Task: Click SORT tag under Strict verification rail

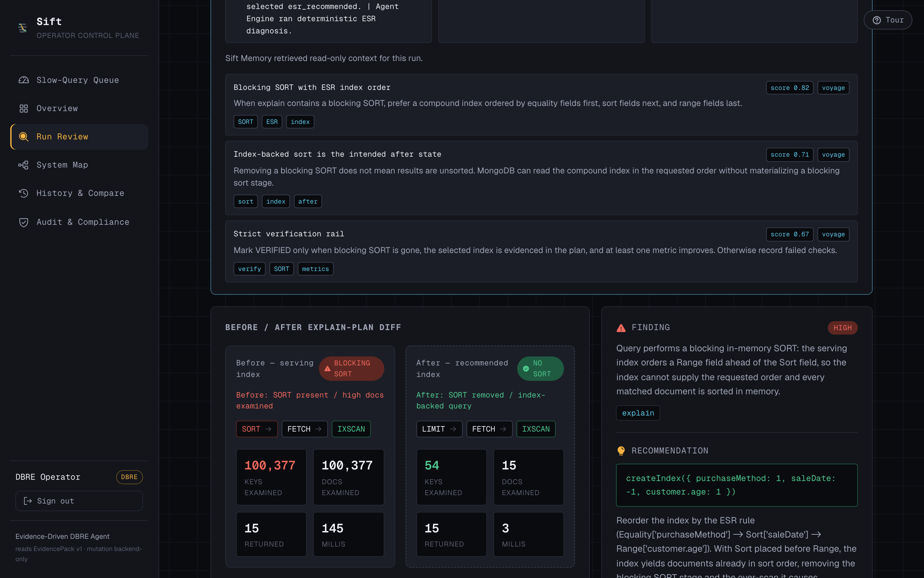Action: click(281, 269)
